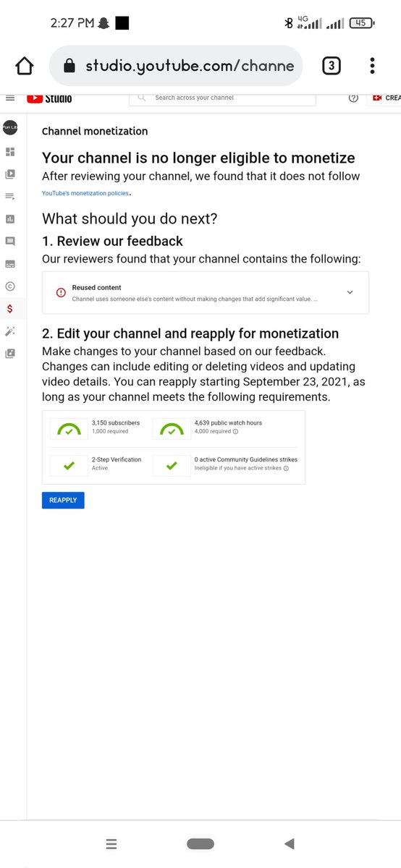This screenshot has height=868, width=401.
Task: Open the Subtitles icon in sidebar
Action: 10,264
